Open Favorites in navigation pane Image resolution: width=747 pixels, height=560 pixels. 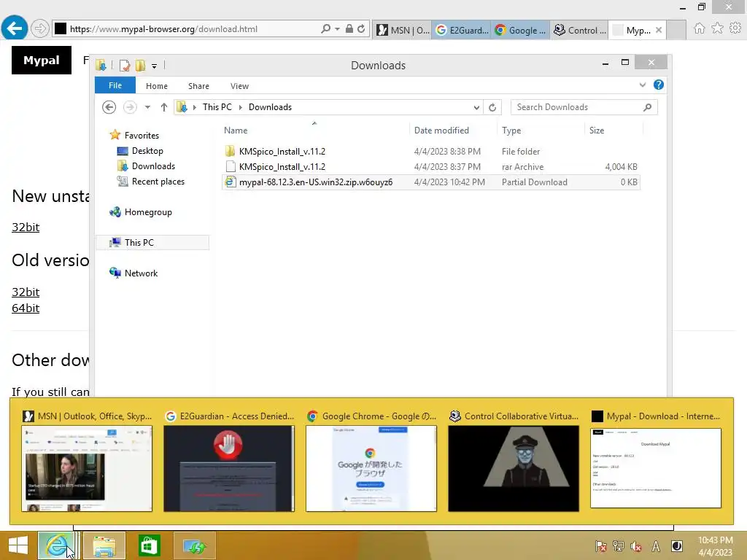[134, 135]
